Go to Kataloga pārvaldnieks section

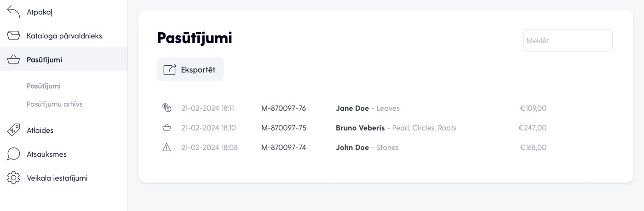(63, 36)
